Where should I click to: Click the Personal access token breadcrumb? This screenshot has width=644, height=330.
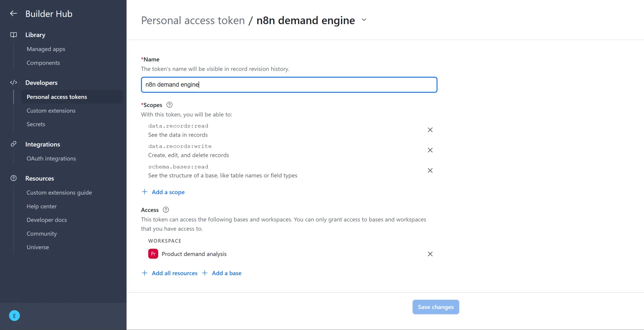point(193,20)
